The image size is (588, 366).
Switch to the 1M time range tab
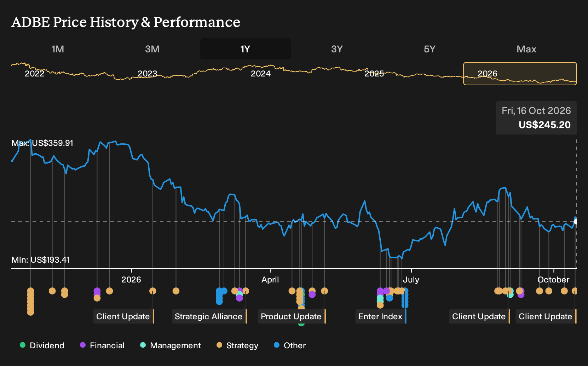pos(58,49)
